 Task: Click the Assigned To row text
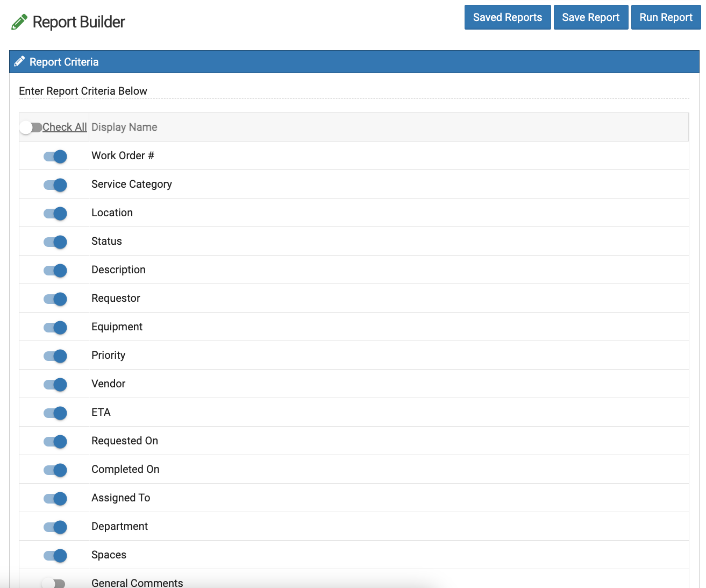point(120,498)
